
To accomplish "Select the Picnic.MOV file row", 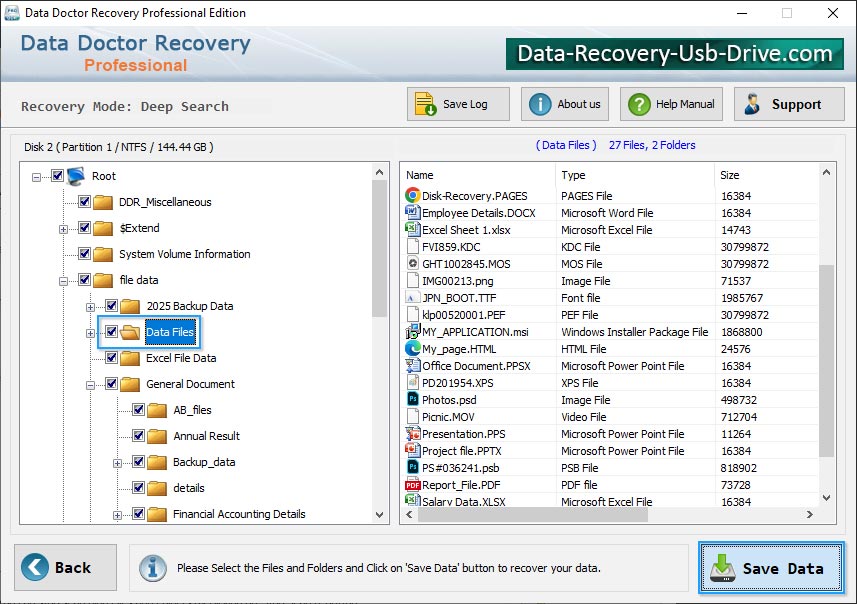I will click(x=611, y=417).
